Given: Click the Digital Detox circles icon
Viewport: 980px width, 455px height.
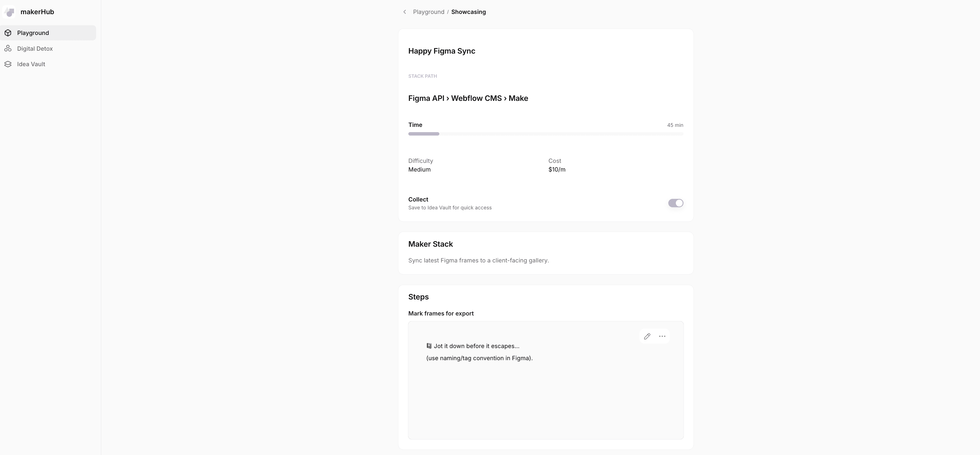Looking at the screenshot, I should click(8, 48).
